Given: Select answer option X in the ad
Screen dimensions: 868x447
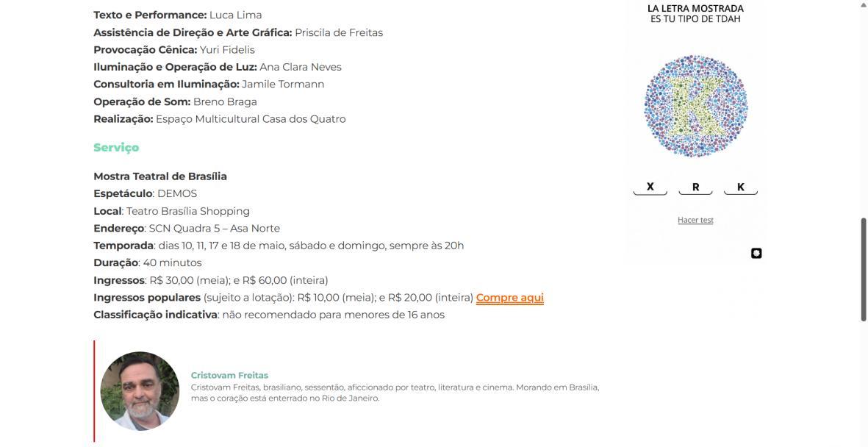Looking at the screenshot, I should 650,187.
